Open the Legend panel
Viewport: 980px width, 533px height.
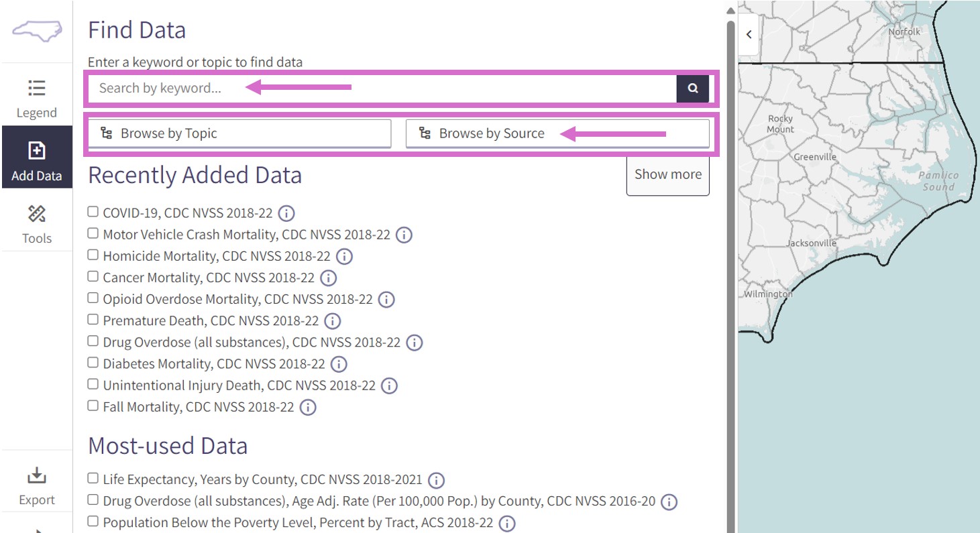36,97
